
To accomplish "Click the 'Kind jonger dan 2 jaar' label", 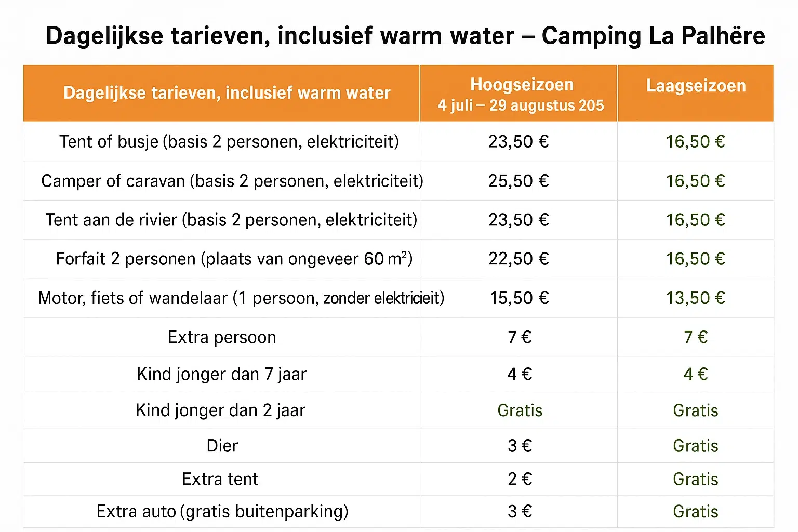I will 220,410.
